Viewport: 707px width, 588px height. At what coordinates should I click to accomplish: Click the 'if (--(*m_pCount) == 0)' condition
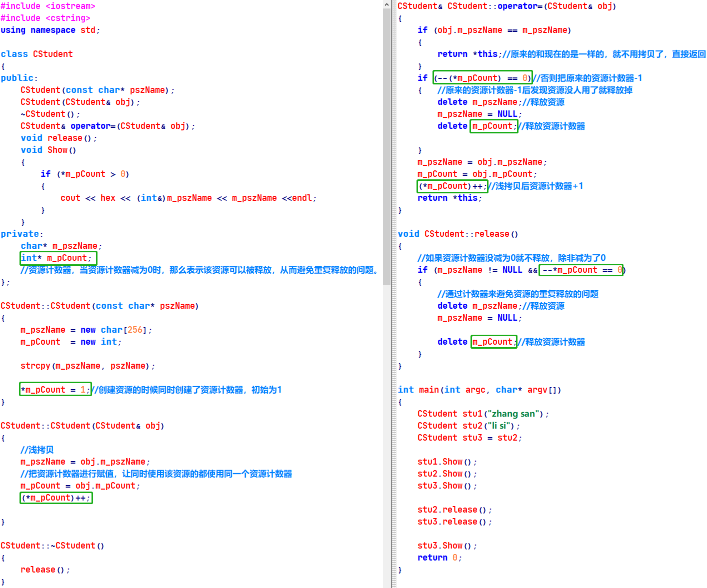click(474, 78)
